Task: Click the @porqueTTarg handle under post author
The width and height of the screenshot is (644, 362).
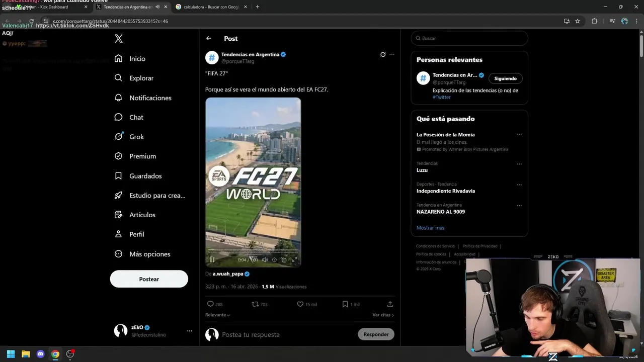Action: point(237,61)
